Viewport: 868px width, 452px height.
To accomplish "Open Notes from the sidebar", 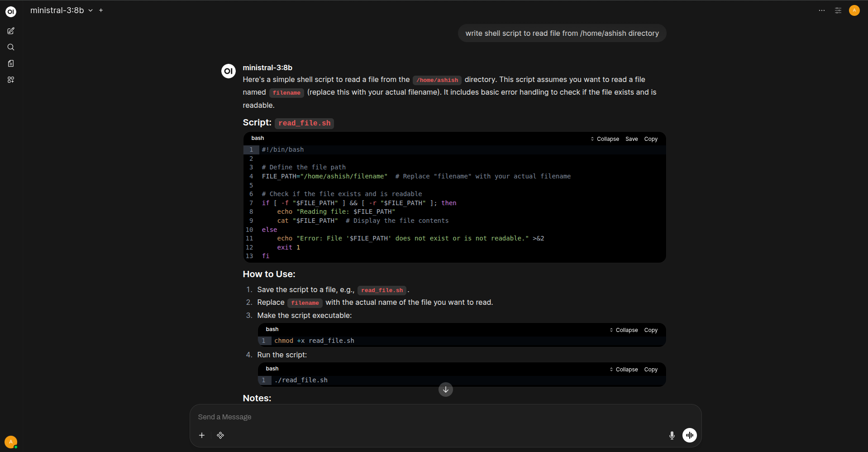I will (x=11, y=63).
